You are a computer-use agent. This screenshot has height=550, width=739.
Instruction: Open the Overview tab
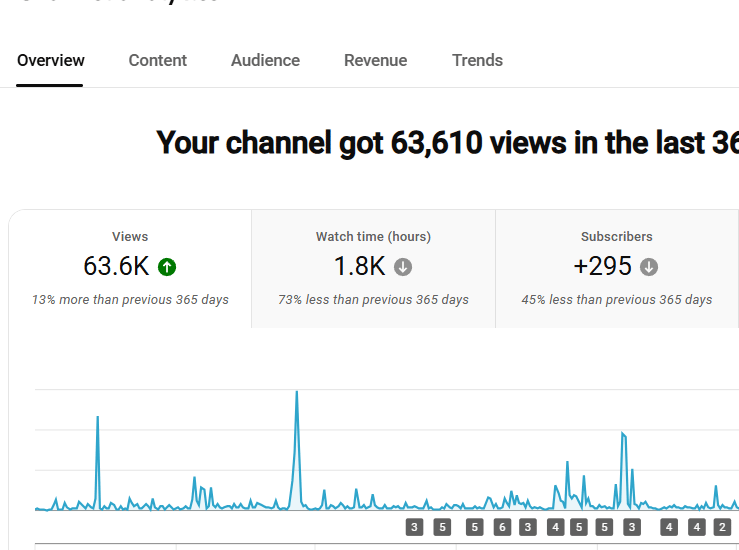coord(50,60)
